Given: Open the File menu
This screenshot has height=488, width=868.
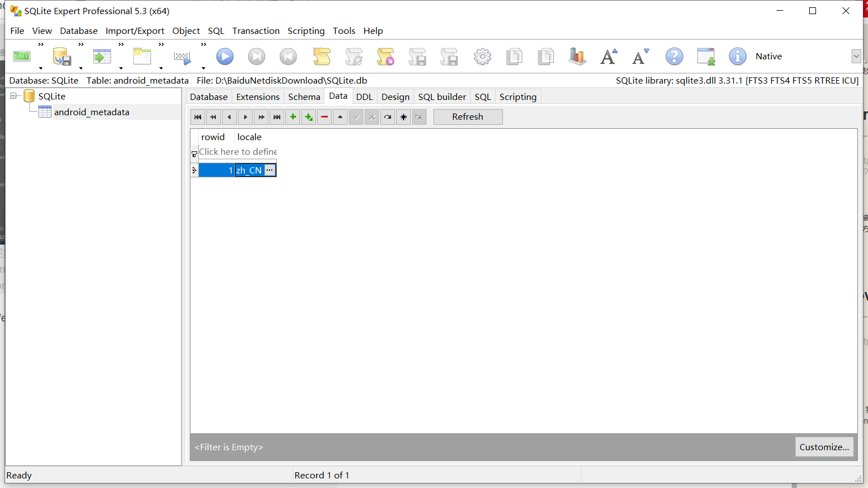Looking at the screenshot, I should pos(17,30).
